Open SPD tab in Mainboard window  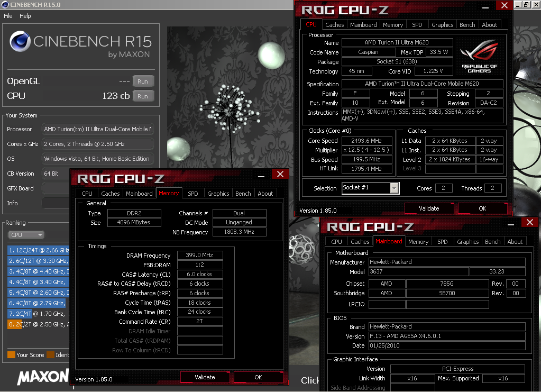click(442, 242)
